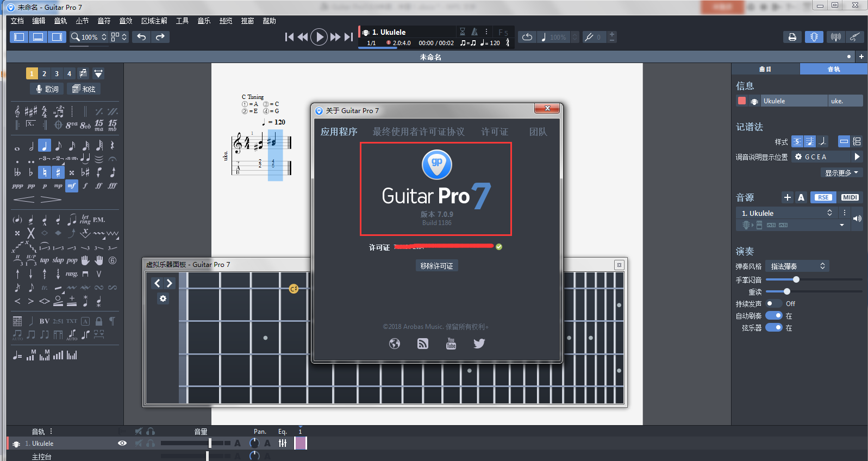Toggle the 自动刷奏 switch off

coord(773,316)
